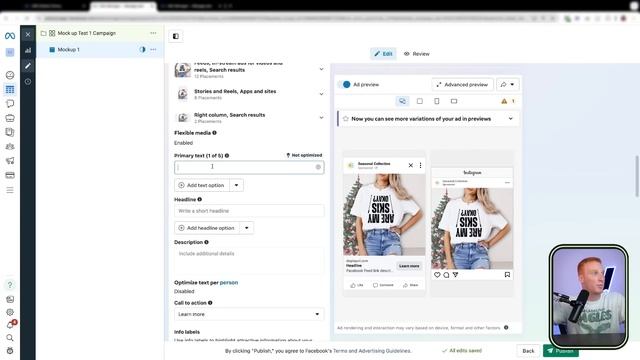
Task: Open the Ads Manager table grid icon
Action: [x=10, y=89]
